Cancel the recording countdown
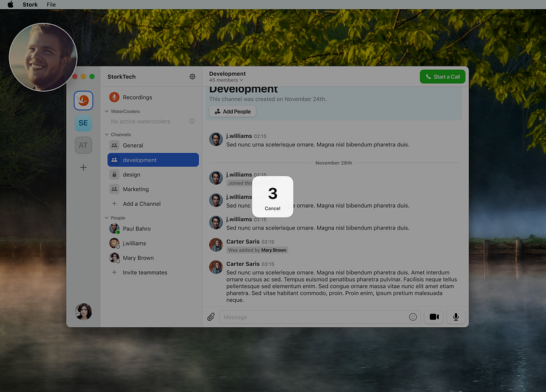 [272, 208]
